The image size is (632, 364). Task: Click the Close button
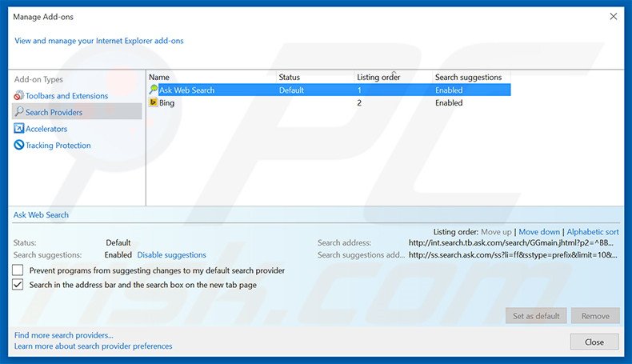pyautogui.click(x=594, y=342)
